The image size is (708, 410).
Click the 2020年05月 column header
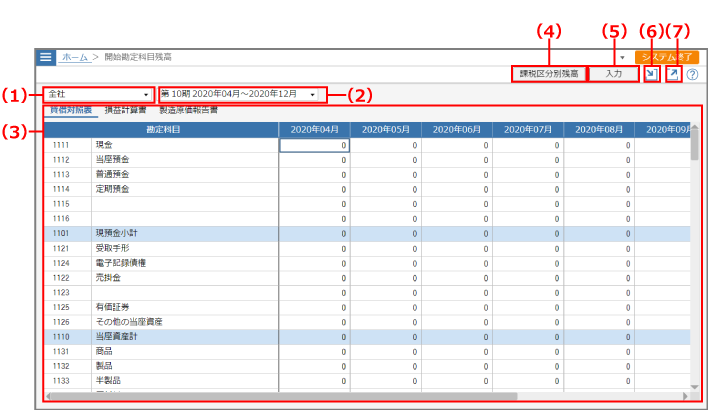click(x=385, y=130)
